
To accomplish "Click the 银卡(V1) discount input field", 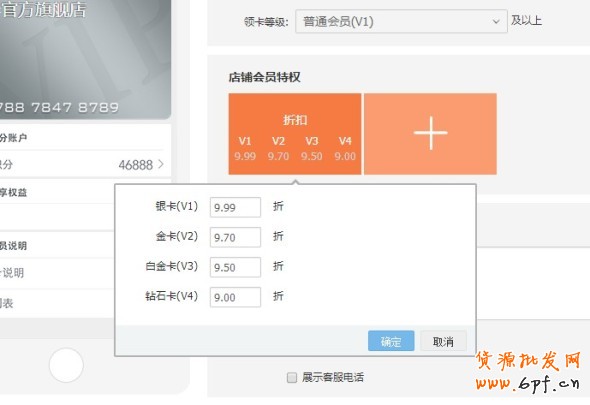I will [x=235, y=207].
